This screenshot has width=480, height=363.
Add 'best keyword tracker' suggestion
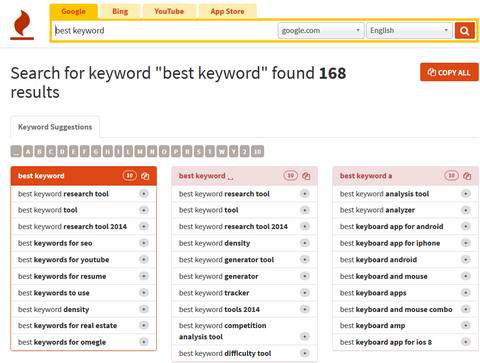pos(305,293)
